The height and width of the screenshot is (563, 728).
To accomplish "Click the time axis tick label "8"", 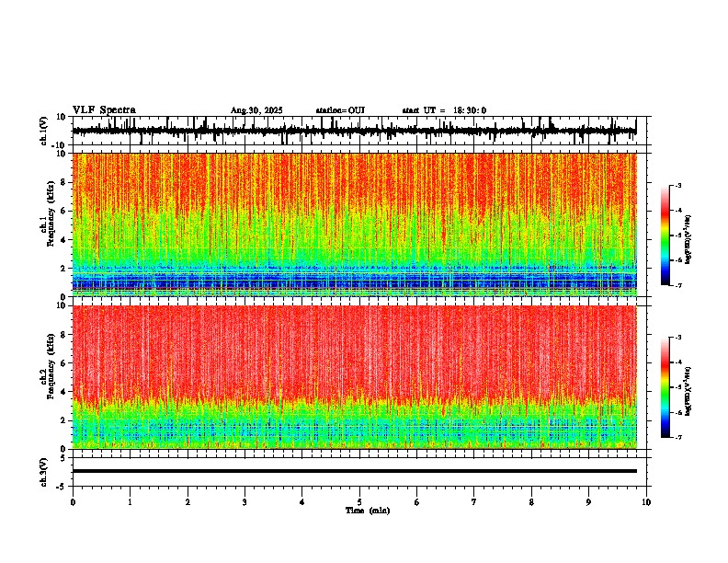I will click(x=531, y=502).
